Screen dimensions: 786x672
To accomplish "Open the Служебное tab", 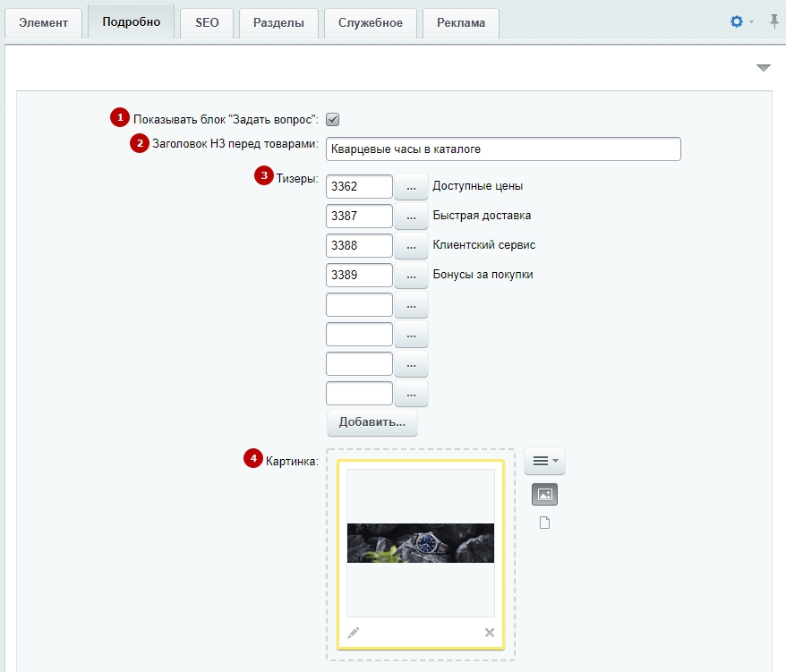I will click(x=371, y=22).
